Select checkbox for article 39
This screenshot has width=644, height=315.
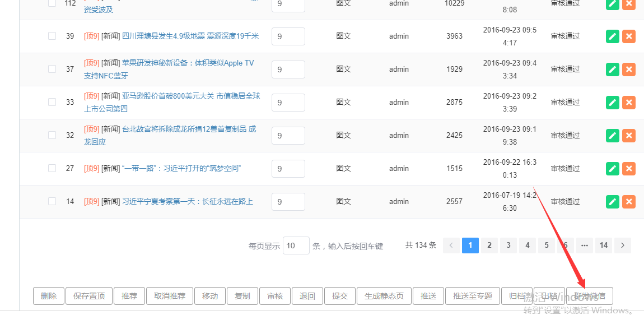(52, 36)
